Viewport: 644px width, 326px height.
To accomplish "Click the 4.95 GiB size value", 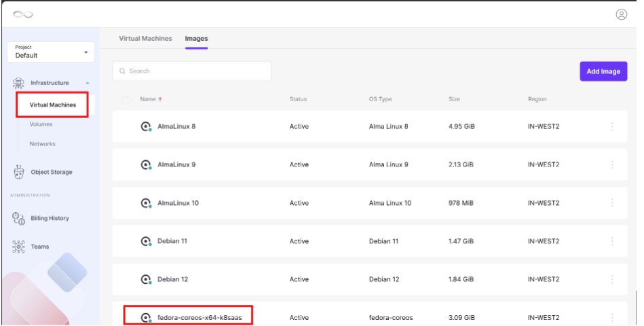I will 461,126.
